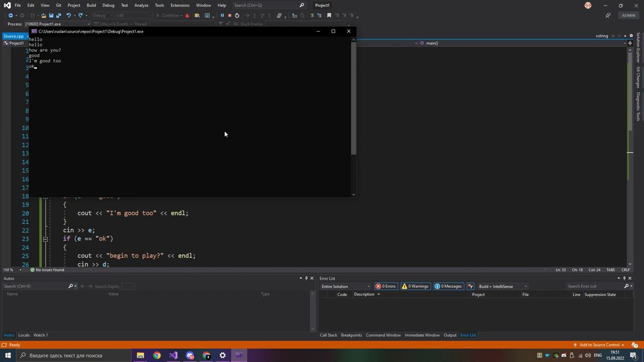Stop debugging with the red square button
The width and height of the screenshot is (644, 362).
tap(229, 15)
